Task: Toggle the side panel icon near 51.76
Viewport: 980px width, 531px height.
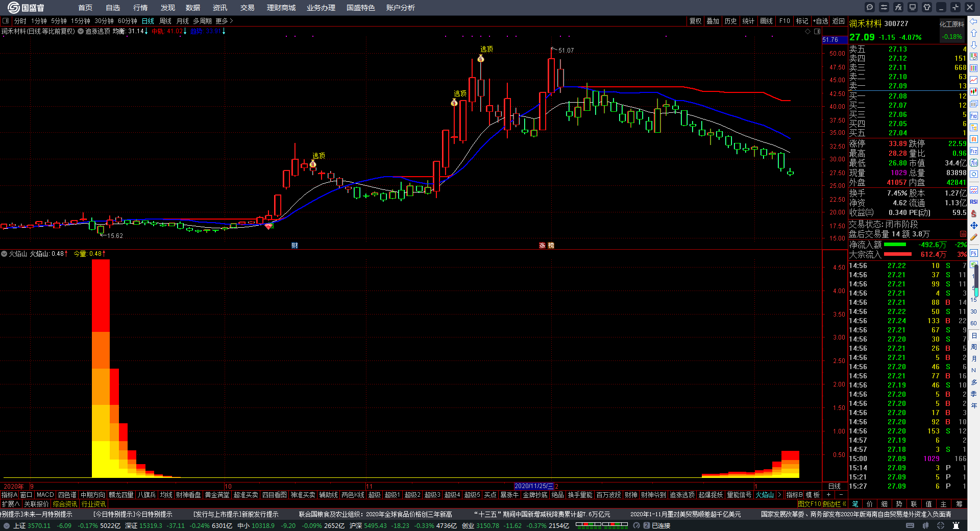Action: 817,32
